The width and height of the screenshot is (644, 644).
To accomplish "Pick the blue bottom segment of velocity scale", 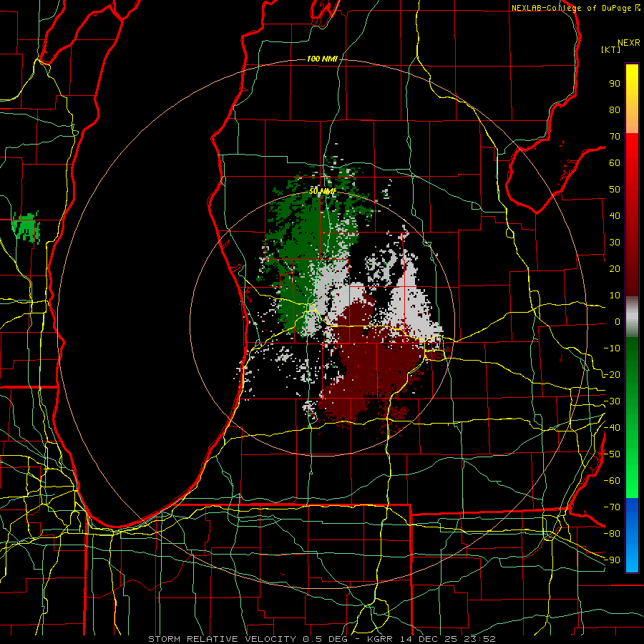I will (x=632, y=535).
